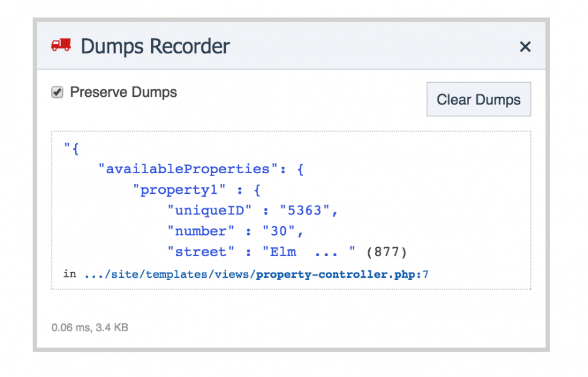This screenshot has height=377, width=588.
Task: Close the Dumps Recorder panel
Action: 525,47
